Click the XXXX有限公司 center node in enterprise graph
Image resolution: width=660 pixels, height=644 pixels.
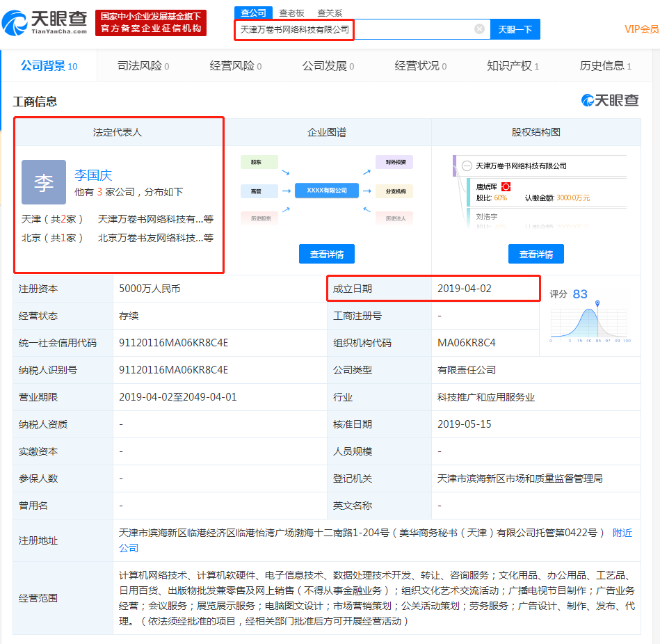coord(327,191)
